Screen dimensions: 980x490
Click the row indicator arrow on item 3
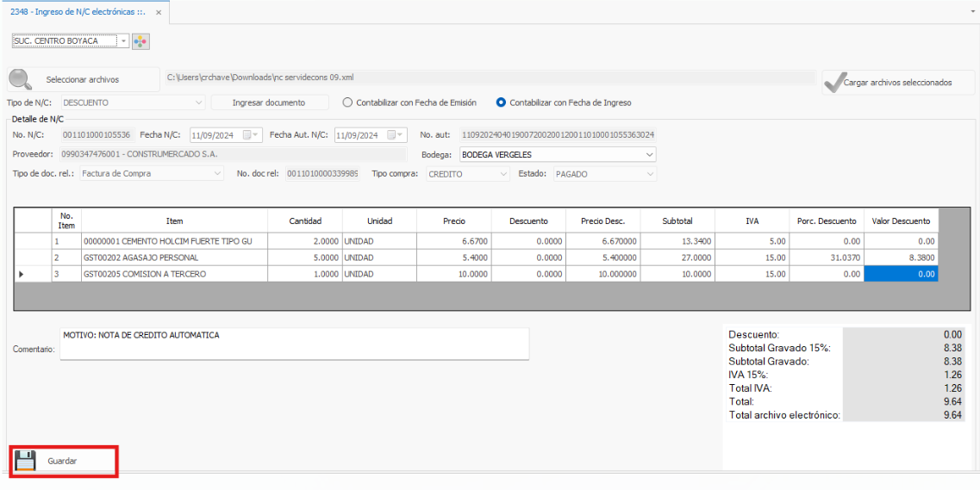[22, 274]
